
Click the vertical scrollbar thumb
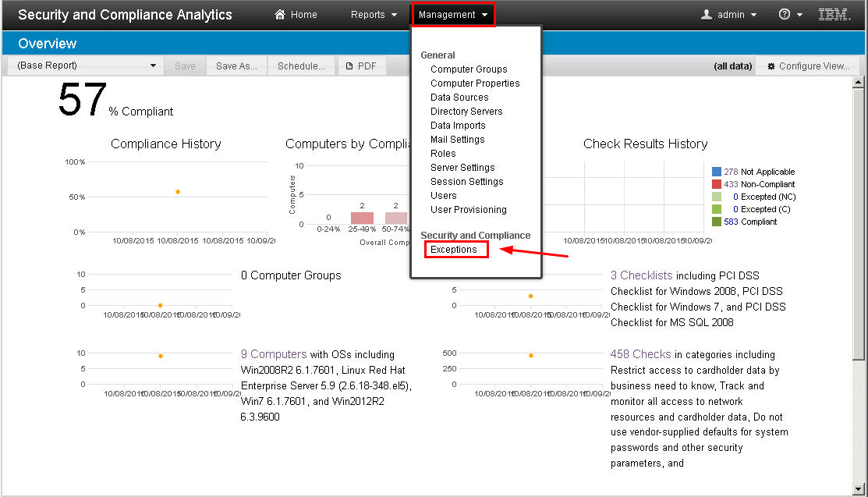coord(858,224)
